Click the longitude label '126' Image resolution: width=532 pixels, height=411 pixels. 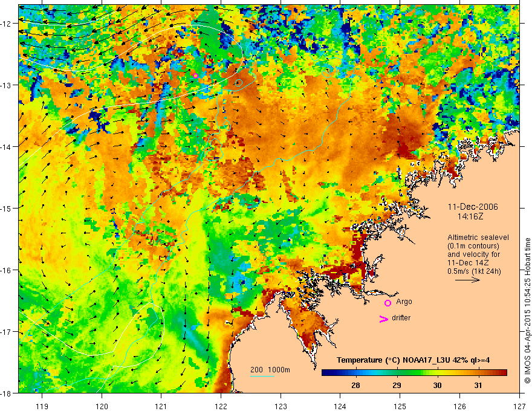[459, 406]
